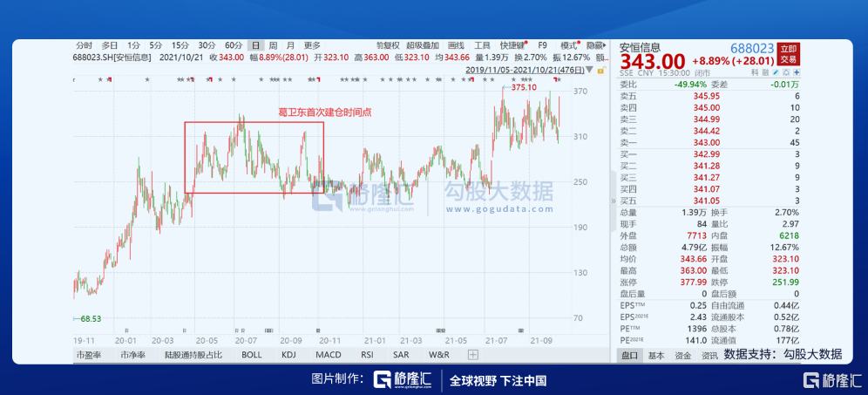Expand the 隐藏 hide option arrow
This screenshot has width=868, height=395.
[x=595, y=45]
